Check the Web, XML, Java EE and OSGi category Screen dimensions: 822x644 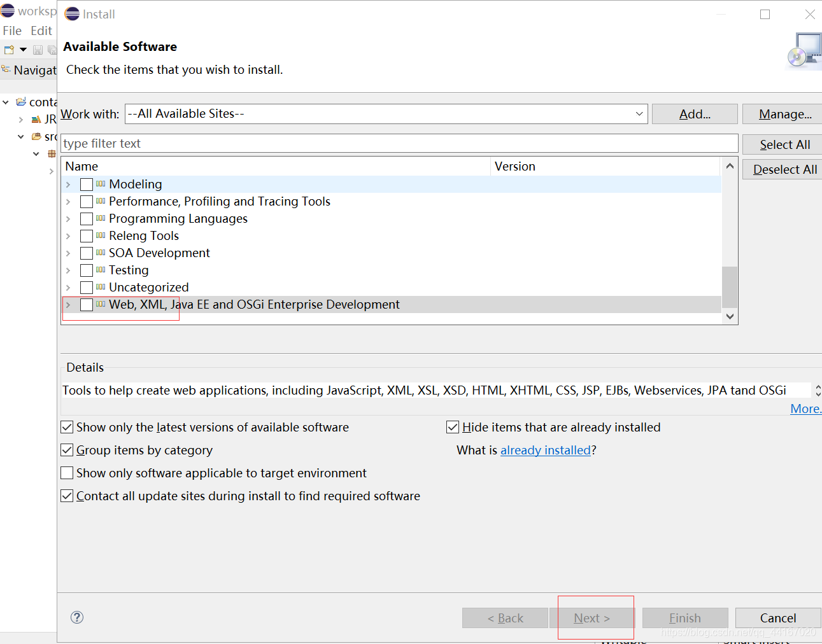pyautogui.click(x=87, y=304)
